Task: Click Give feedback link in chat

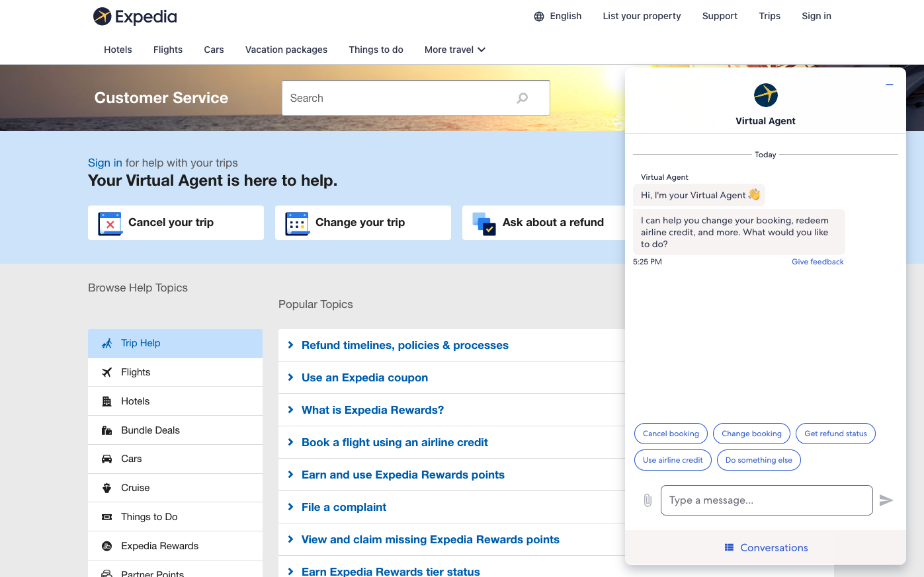Action: pos(818,262)
